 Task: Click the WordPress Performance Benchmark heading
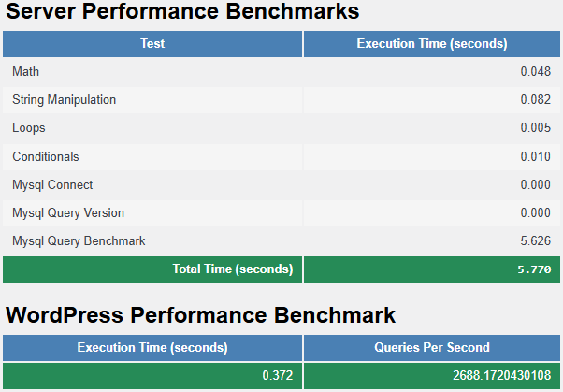coord(201,315)
